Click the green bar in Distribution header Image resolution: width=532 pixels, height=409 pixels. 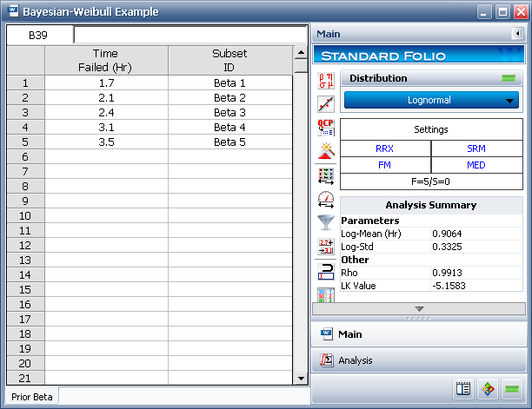[509, 78]
